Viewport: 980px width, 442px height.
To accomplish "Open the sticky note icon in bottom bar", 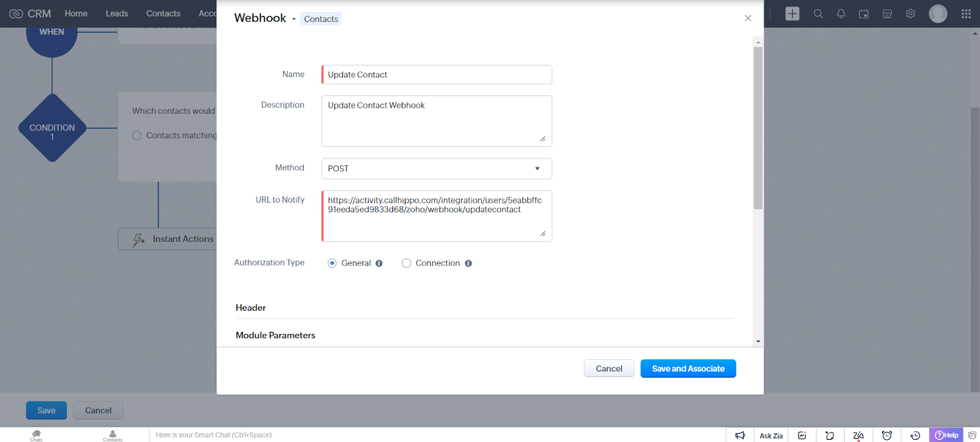I will [x=830, y=435].
